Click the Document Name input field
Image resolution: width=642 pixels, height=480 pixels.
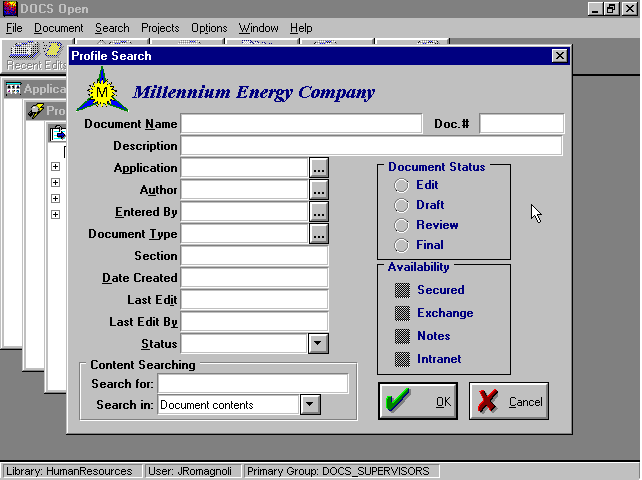(301, 124)
